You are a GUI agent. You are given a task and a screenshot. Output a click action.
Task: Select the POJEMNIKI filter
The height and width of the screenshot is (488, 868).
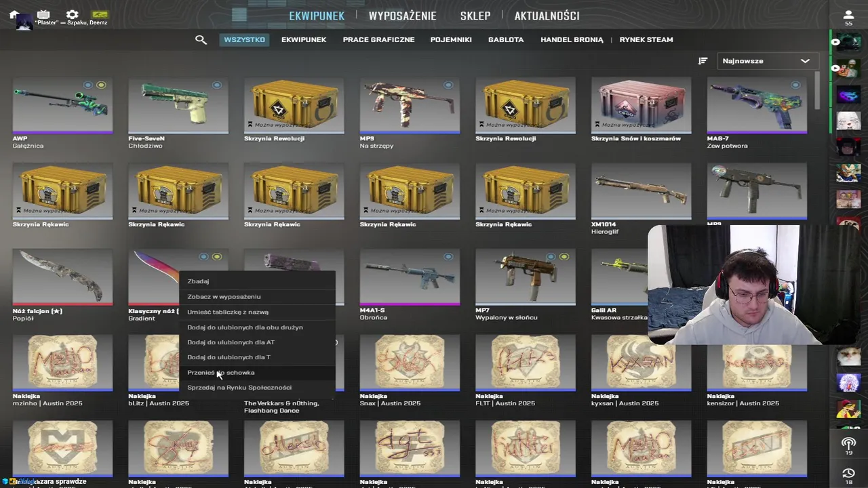(451, 40)
